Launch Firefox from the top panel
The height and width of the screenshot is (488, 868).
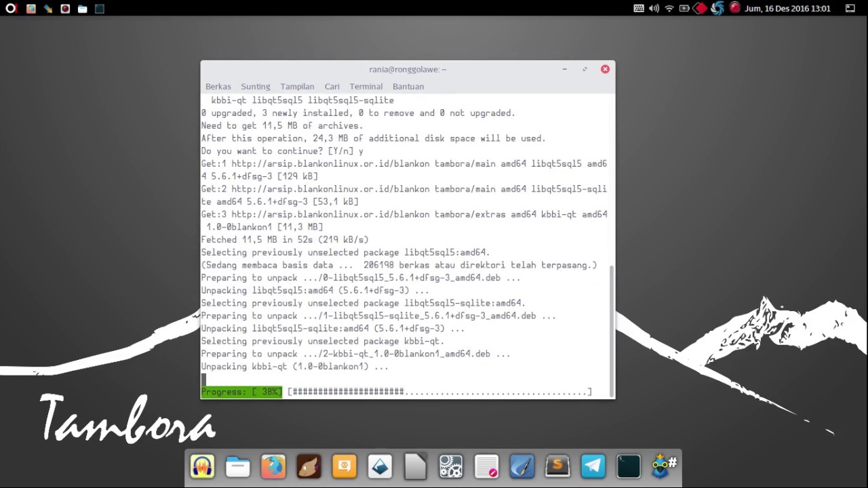point(31,9)
